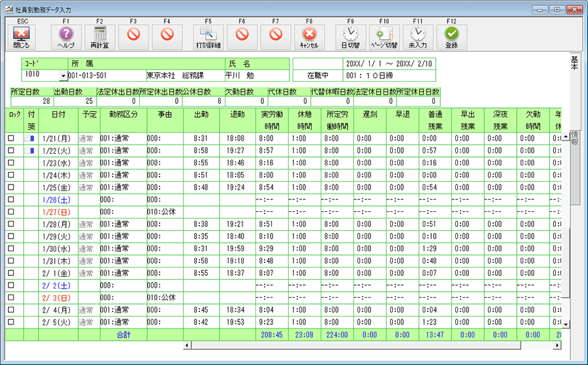Image resolution: width=588 pixels, height=365 pixels.
Task: Click the period 20XX/ 1/ 1 ~ 20XX/ 2/10
Action: tap(389, 64)
